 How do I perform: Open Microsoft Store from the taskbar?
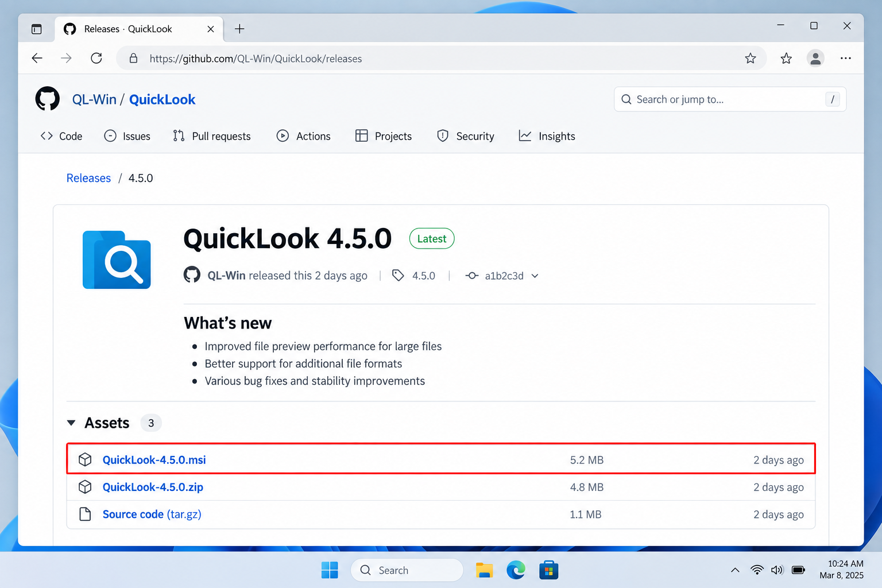[x=549, y=570]
